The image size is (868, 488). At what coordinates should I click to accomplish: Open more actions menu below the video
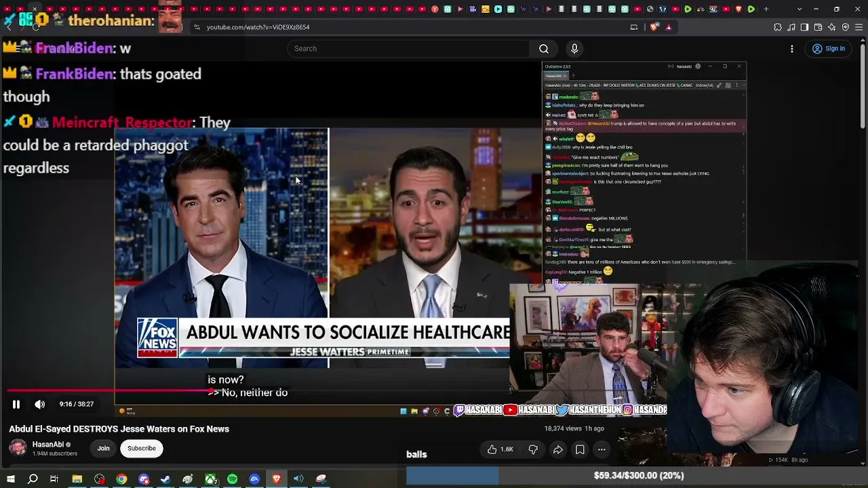(601, 449)
